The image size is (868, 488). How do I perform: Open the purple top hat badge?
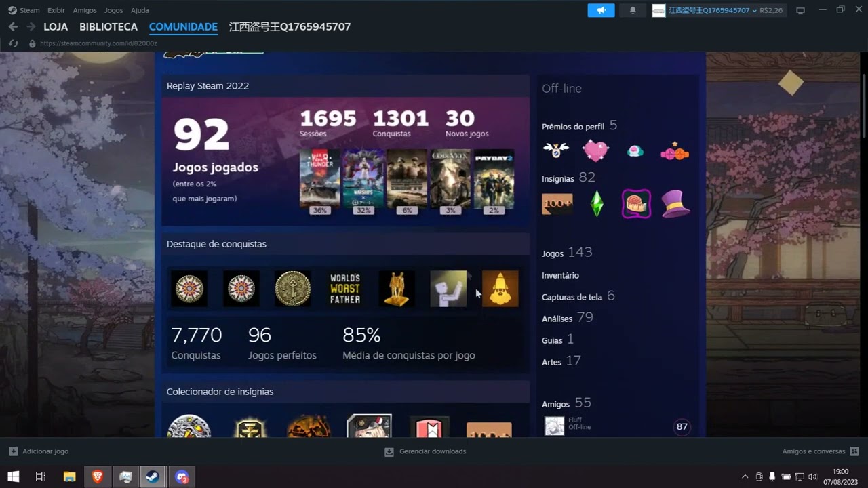pyautogui.click(x=676, y=203)
